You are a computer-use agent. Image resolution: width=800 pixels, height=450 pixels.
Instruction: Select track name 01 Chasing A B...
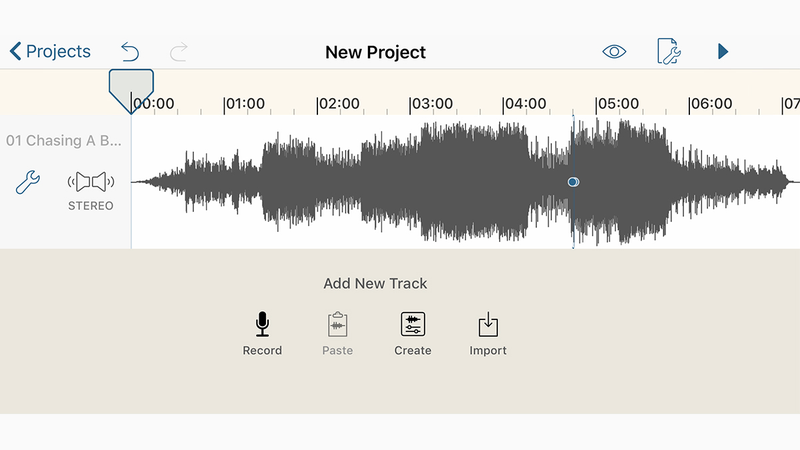64,140
